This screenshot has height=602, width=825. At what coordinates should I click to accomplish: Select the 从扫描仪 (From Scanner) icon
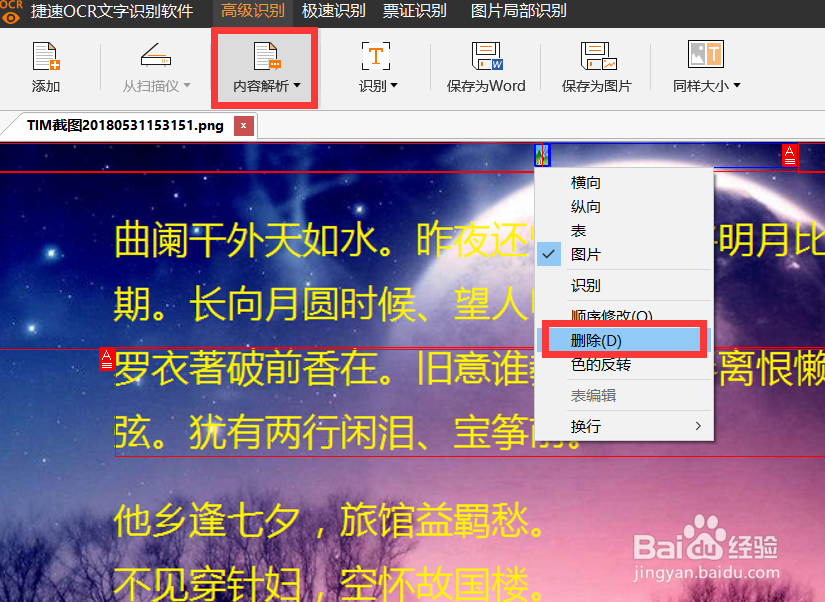[153, 66]
